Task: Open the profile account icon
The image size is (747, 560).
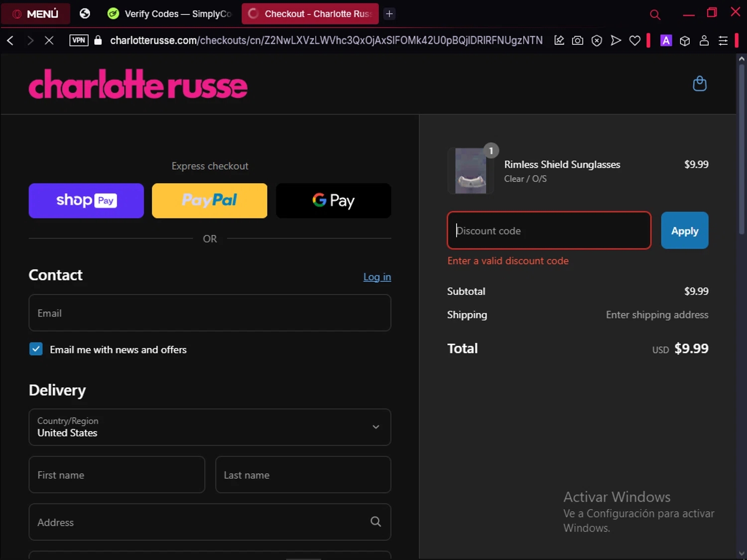Action: click(x=704, y=40)
